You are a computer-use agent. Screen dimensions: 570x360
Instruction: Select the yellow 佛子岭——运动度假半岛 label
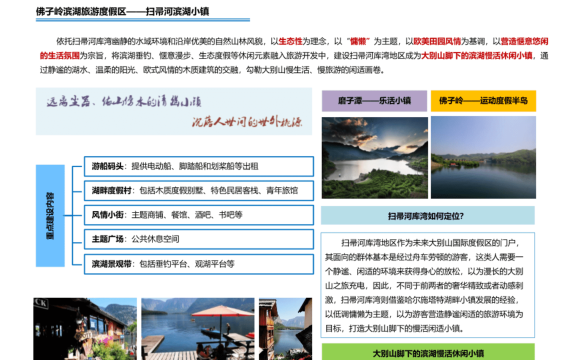click(483, 101)
